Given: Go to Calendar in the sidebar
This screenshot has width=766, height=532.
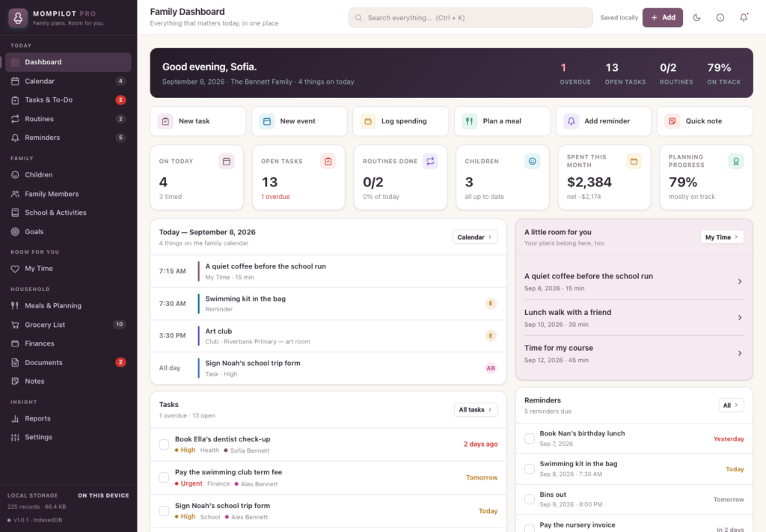Looking at the screenshot, I should pyautogui.click(x=68, y=81).
